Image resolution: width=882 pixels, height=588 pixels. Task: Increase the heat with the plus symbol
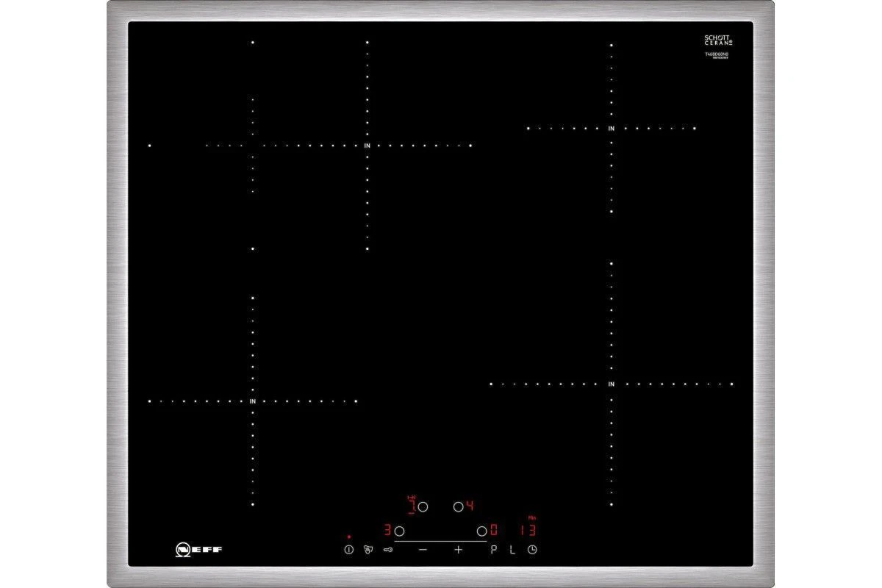pyautogui.click(x=458, y=549)
